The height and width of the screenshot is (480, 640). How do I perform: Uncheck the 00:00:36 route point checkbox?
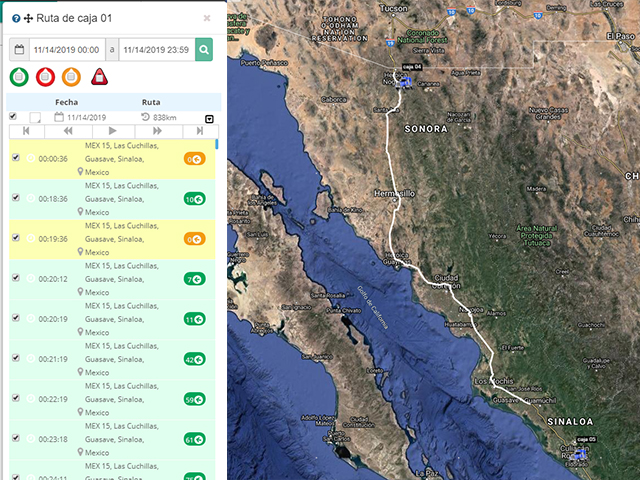pos(15,158)
